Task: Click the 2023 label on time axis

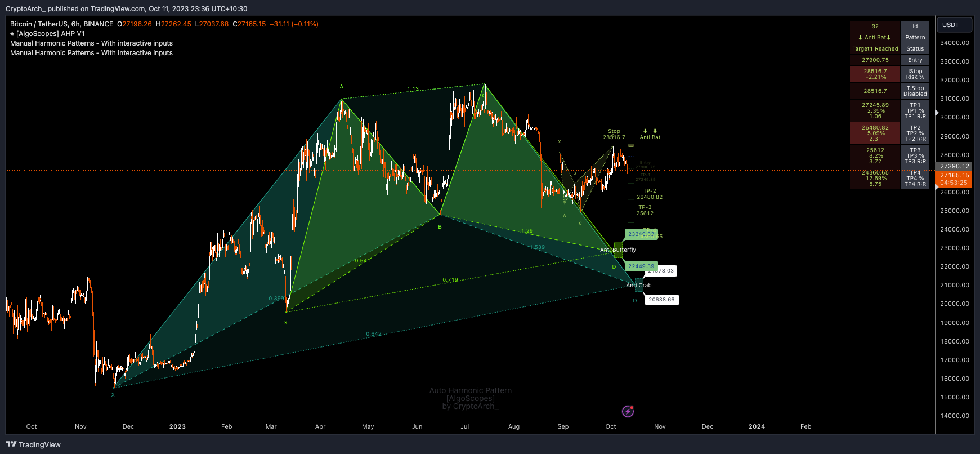Action: 177,426
